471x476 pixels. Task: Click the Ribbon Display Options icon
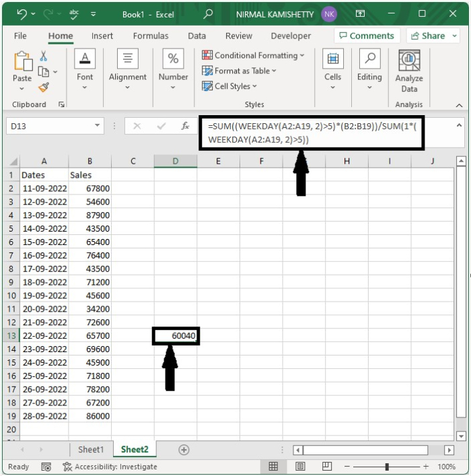coord(360,13)
